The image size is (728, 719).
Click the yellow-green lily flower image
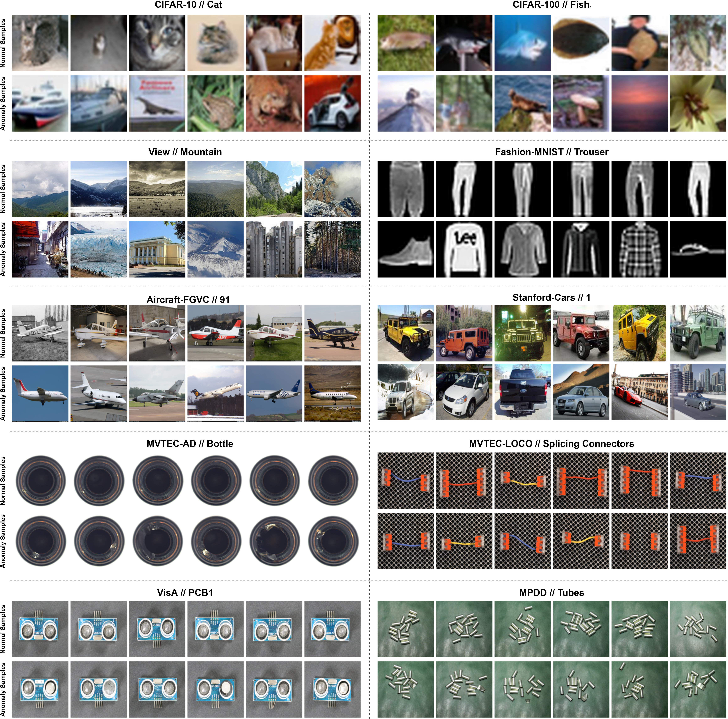(698, 103)
